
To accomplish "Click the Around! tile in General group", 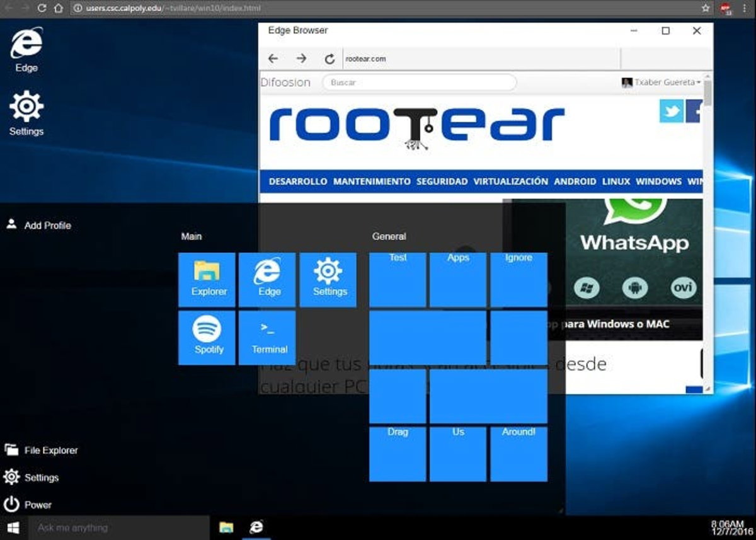I will [x=518, y=454].
